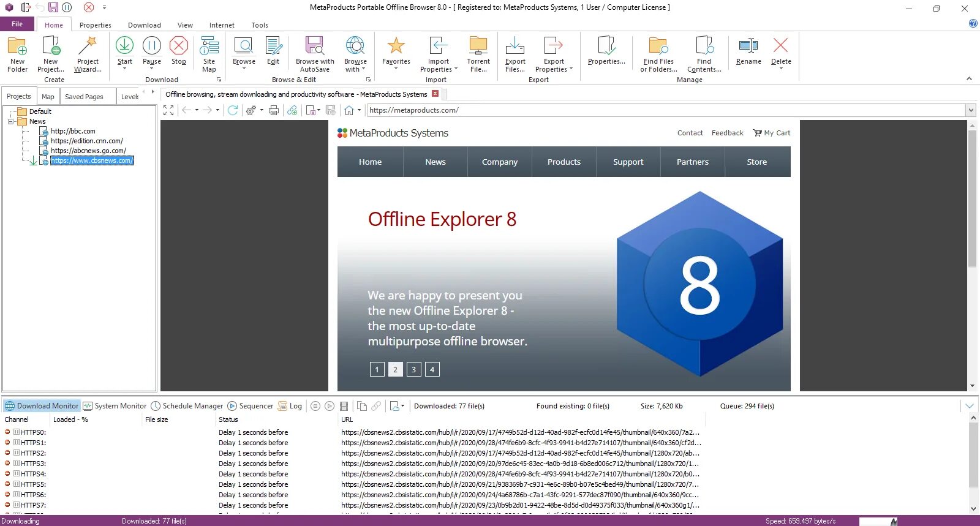Collapse the download monitor panel chevron
Image resolution: width=980 pixels, height=526 pixels.
point(970,406)
